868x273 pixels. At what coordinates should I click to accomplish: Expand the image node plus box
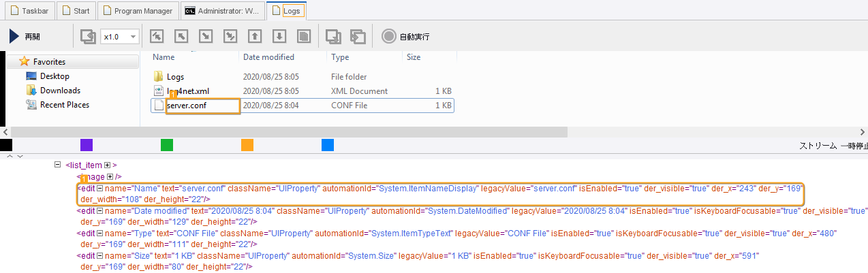(108, 176)
